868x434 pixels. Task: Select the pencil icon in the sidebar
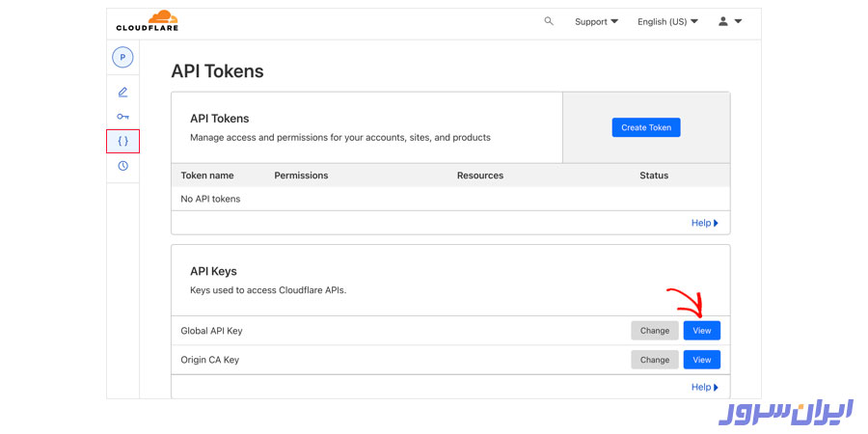(x=122, y=93)
